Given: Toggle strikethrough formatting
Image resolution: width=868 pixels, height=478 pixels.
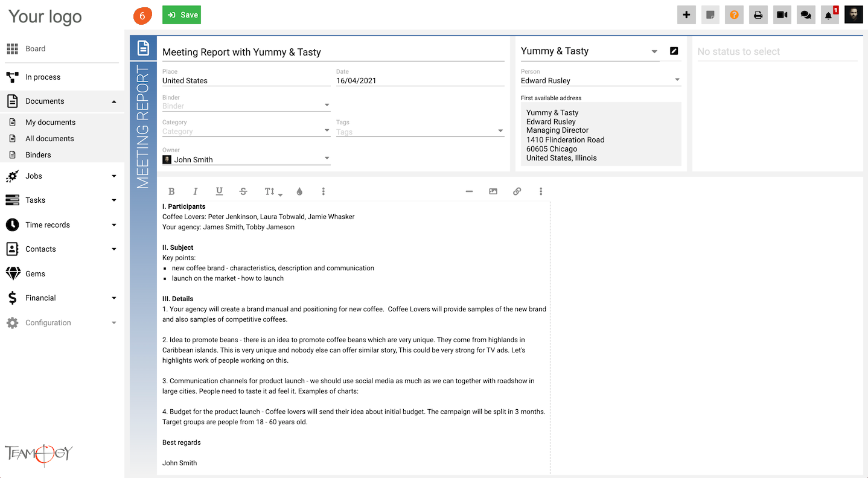Looking at the screenshot, I should click(x=243, y=191).
